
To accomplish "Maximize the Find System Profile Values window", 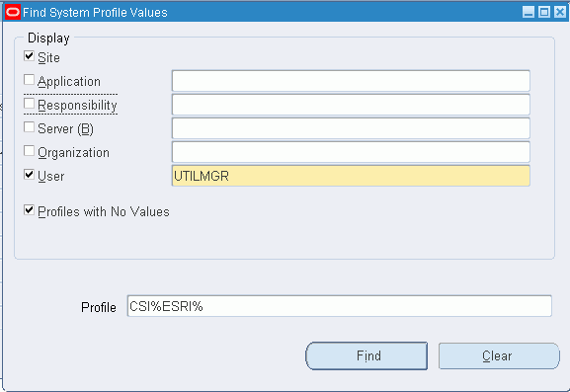I will [544, 12].
